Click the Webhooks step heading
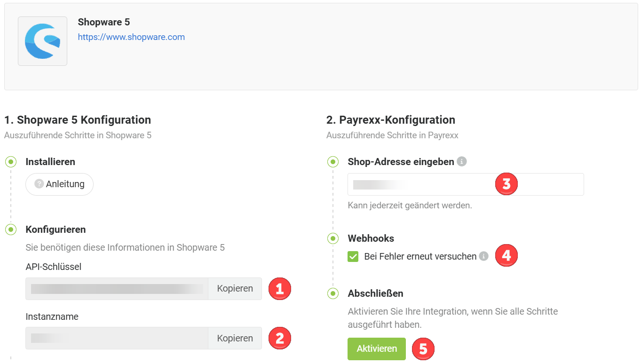 (x=371, y=238)
